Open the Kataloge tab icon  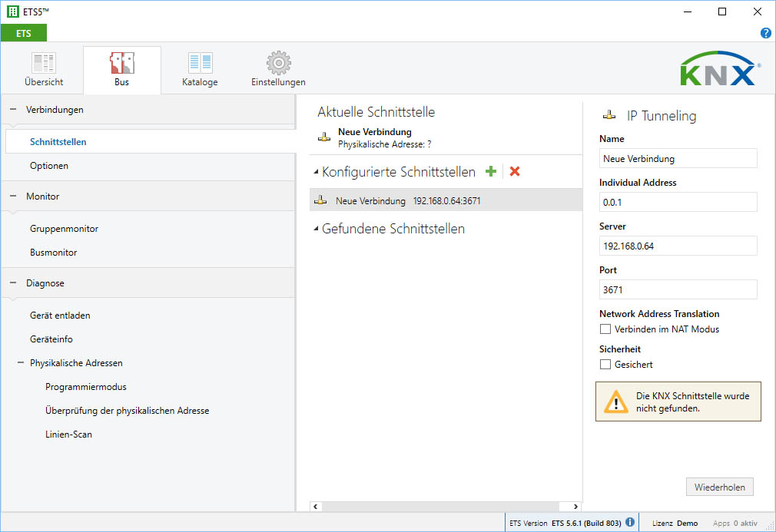click(x=200, y=63)
